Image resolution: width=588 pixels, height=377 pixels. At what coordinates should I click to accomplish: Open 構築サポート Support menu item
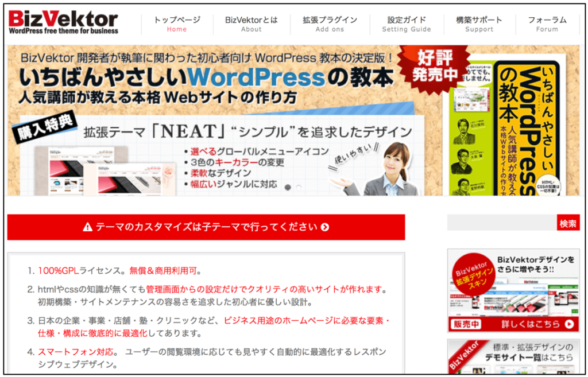[x=479, y=24]
